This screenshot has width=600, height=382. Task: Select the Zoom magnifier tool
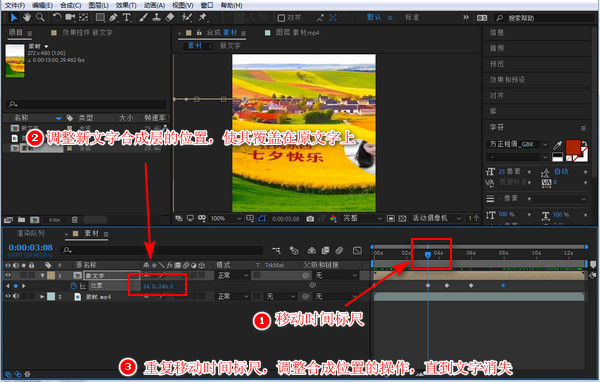click(40, 17)
